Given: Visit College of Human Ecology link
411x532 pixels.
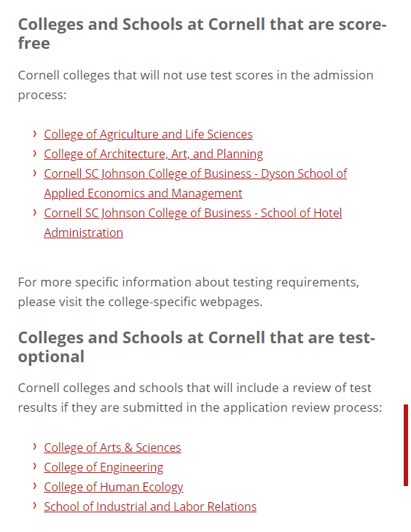Looking at the screenshot, I should pyautogui.click(x=114, y=487).
